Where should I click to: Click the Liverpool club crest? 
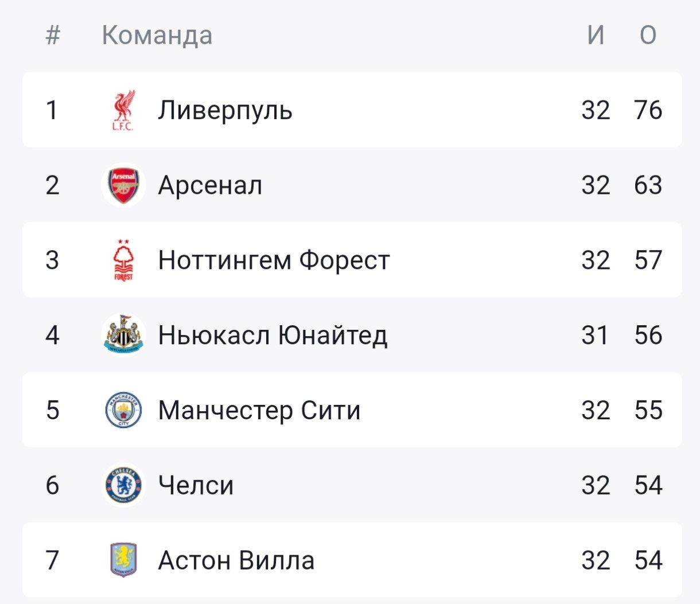pyautogui.click(x=123, y=110)
